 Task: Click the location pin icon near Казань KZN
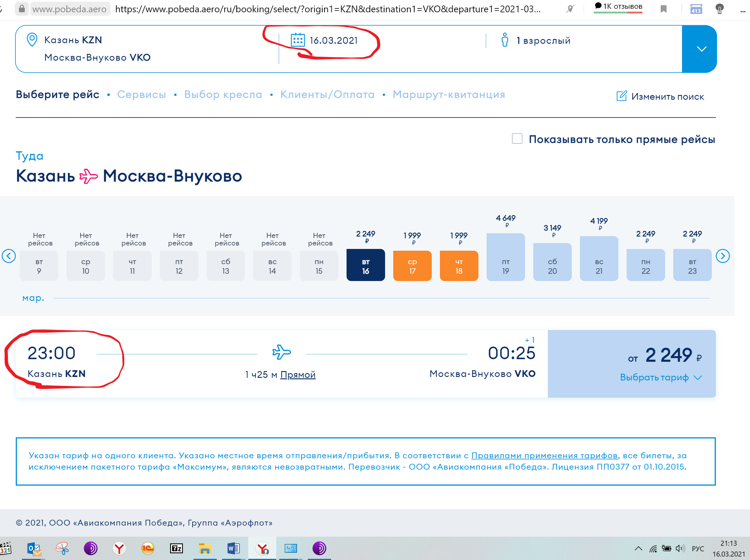click(32, 40)
